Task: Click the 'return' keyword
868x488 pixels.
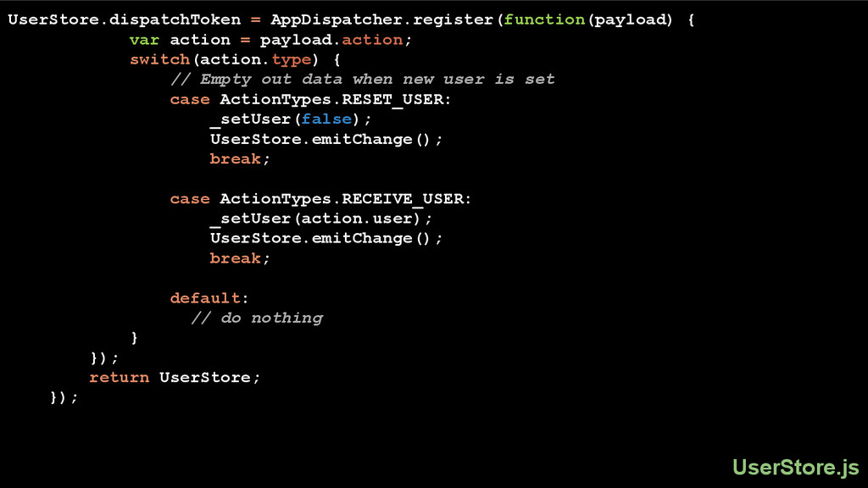Action: (x=119, y=378)
